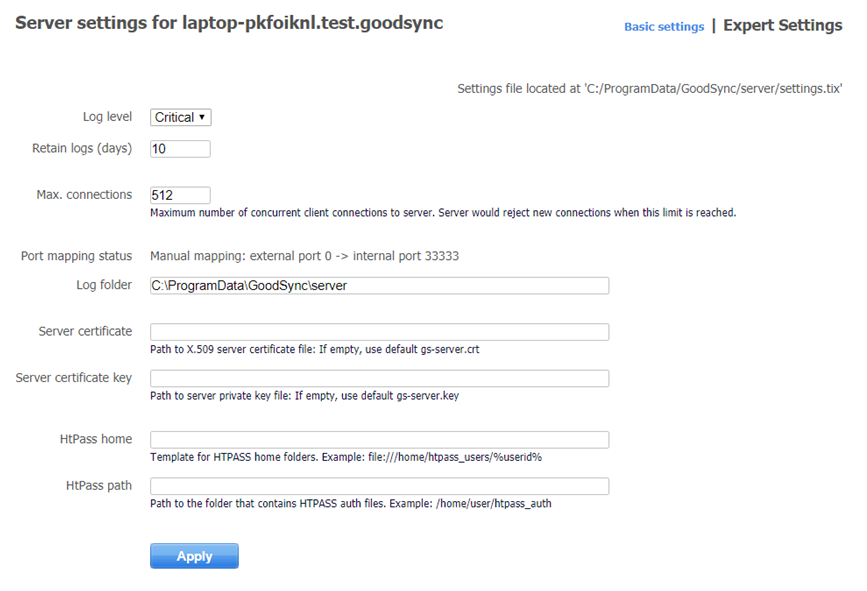Click the HtPass path label
This screenshot has width=867, height=591.
point(98,485)
